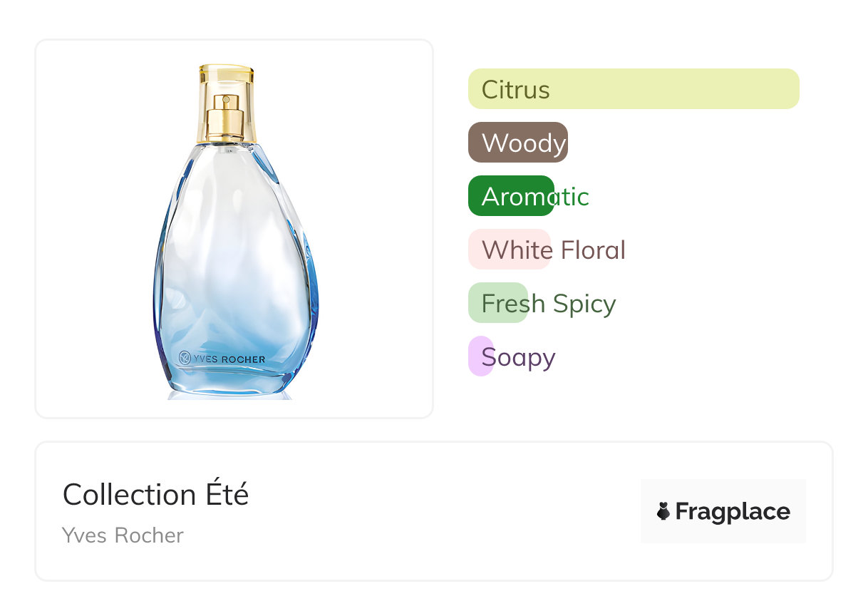Click the Fragplace bottle logo icon
The image size is (868, 616).
(663, 511)
